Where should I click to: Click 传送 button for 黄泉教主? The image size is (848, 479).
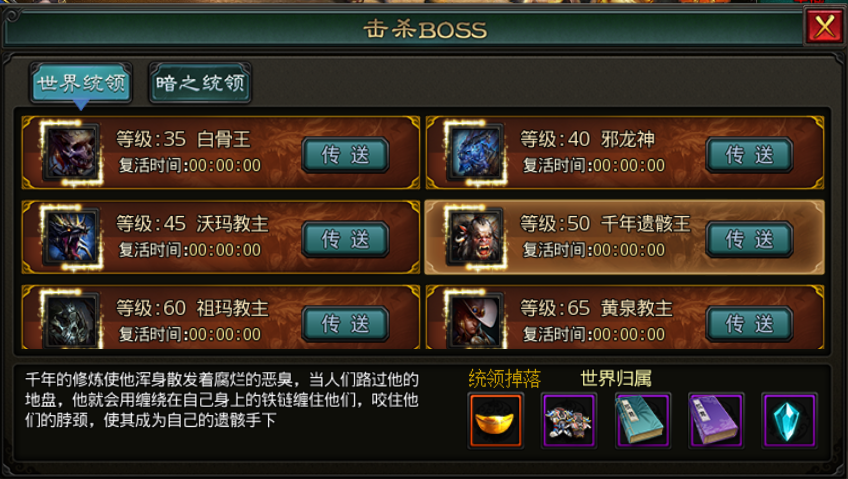tap(749, 324)
